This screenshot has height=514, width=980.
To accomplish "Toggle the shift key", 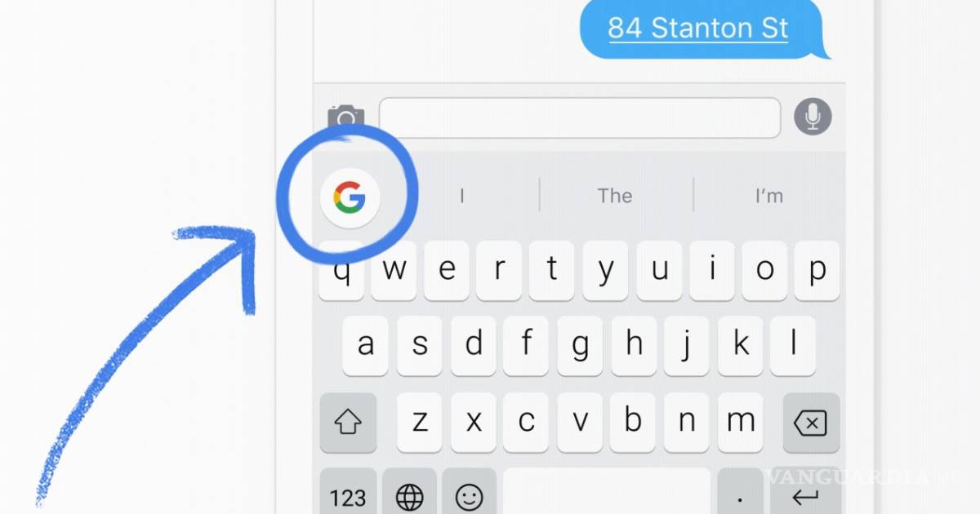I will [348, 423].
